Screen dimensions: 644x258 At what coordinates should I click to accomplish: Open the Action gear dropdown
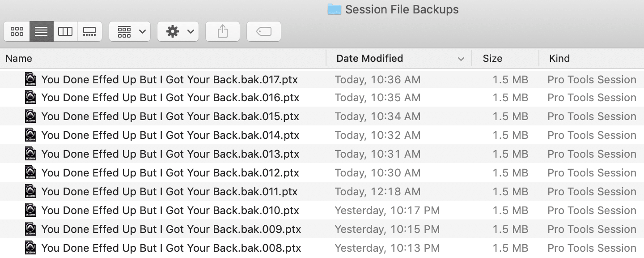coord(178,31)
